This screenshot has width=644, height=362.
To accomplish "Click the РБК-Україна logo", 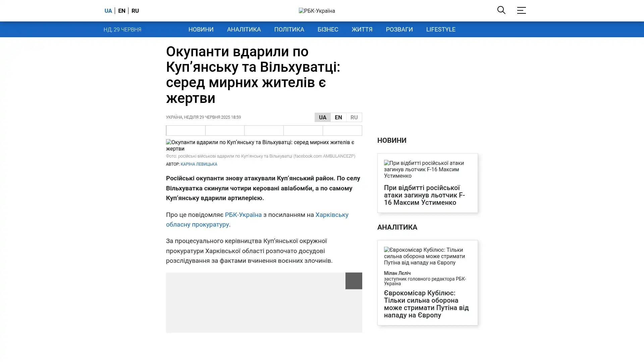I will (317, 11).
